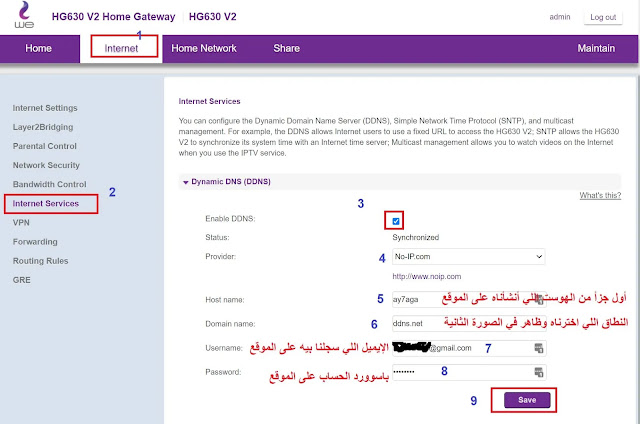Viewport: 640px width, 424px height.
Task: Click the Synchronized status text
Action: click(416, 237)
